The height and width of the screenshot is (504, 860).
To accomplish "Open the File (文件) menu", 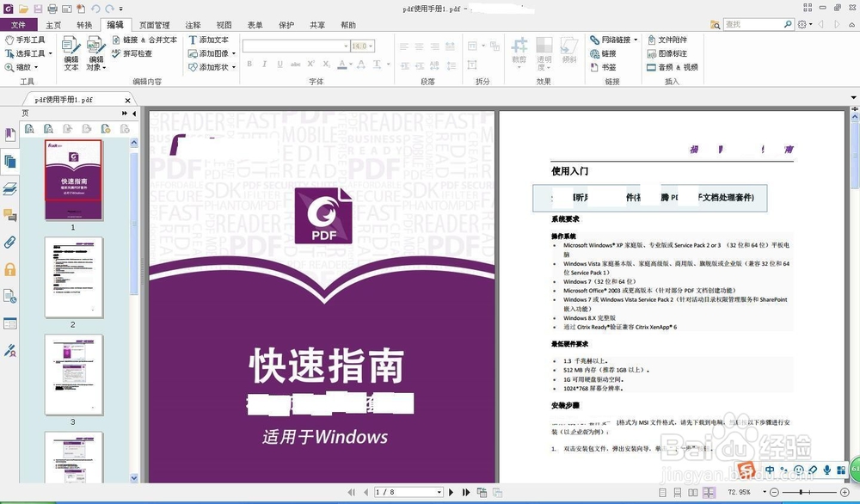I will point(18,25).
